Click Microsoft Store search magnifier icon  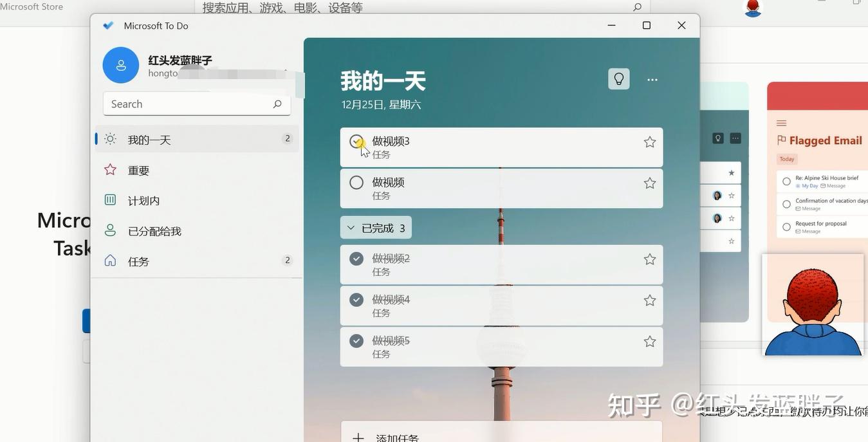pyautogui.click(x=637, y=7)
